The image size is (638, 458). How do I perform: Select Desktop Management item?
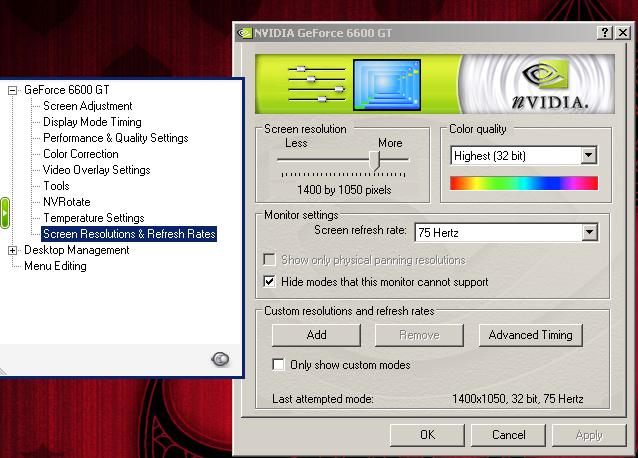tap(76, 250)
